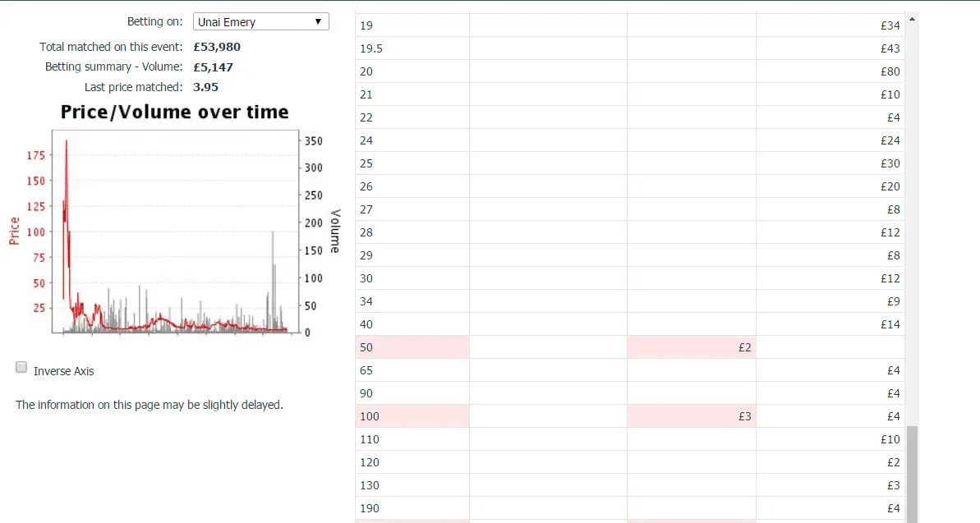Click the £43 volume in the 19.5 row

pos(890,48)
